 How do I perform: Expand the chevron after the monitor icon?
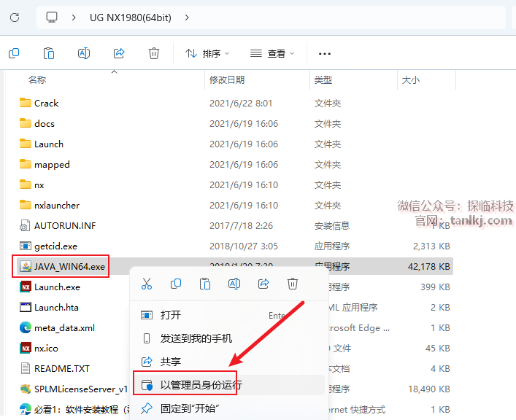coord(74,17)
